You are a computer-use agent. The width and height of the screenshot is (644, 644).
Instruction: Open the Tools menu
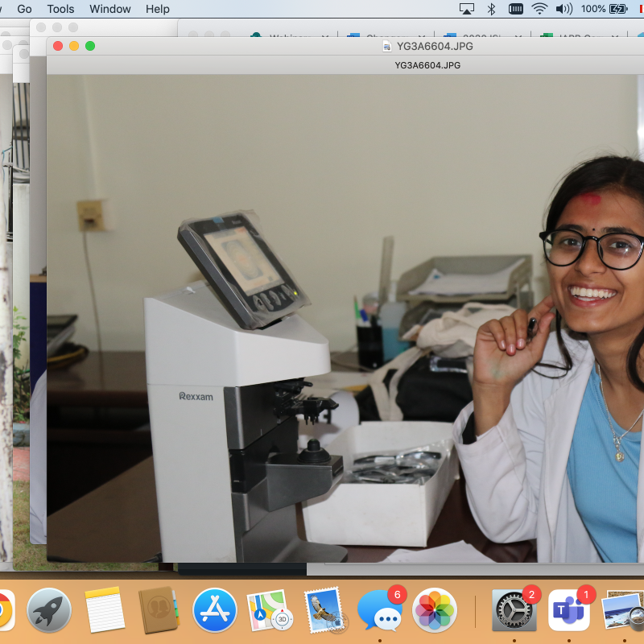pos(60,9)
